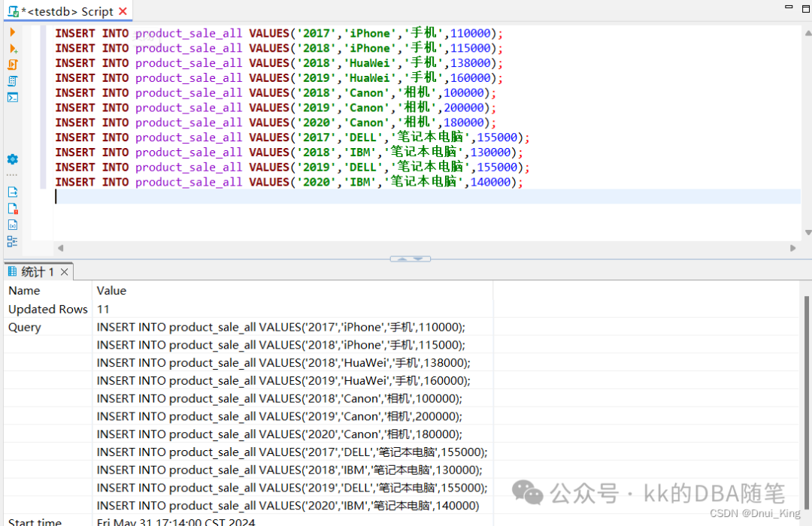812x526 pixels.
Task: Maximize the editor area using the top-right icon
Action: [x=806, y=9]
